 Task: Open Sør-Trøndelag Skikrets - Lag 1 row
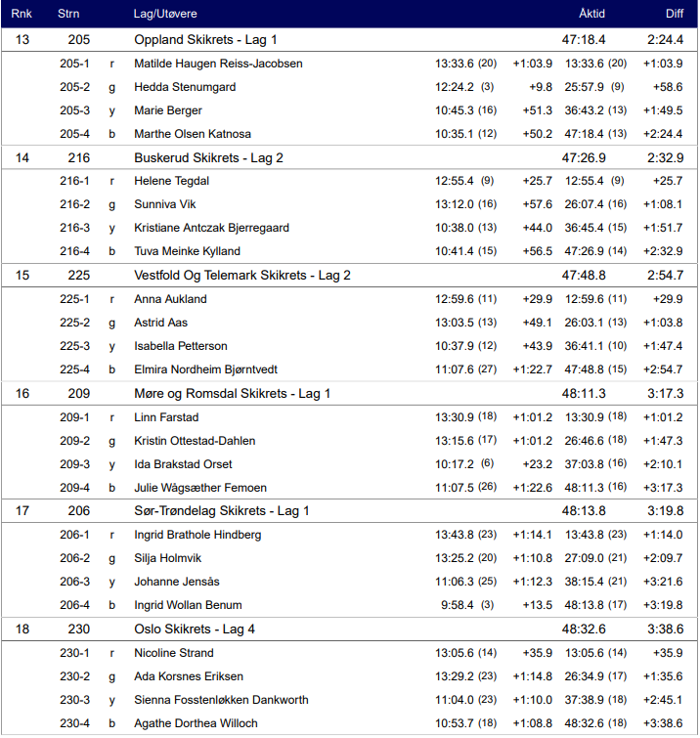tap(222, 511)
